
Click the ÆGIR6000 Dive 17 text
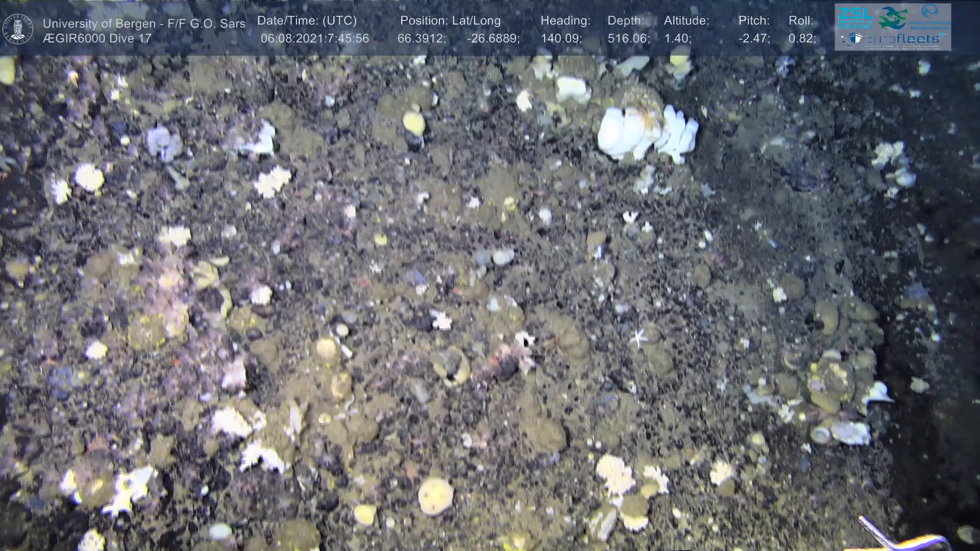(97, 39)
